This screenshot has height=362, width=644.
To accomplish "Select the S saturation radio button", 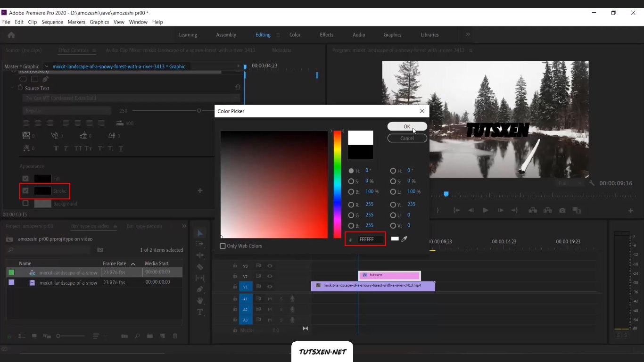I will (351, 181).
